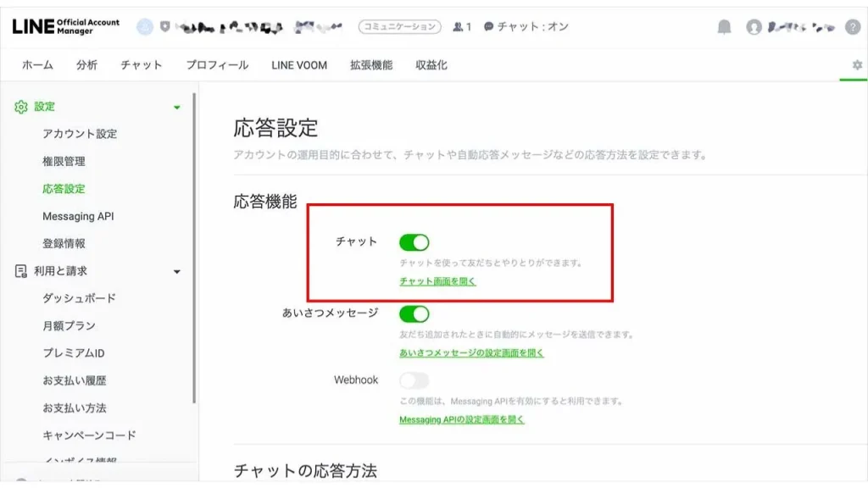Screen dimensions: 868x488
Task: Open the help question mark icon
Action: point(853,27)
